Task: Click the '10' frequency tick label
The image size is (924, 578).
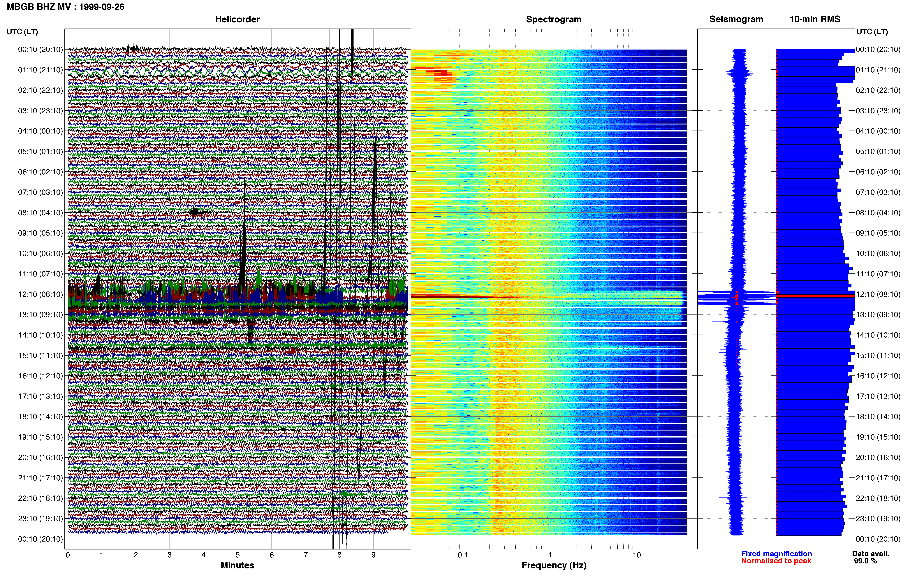Action: 637,555
